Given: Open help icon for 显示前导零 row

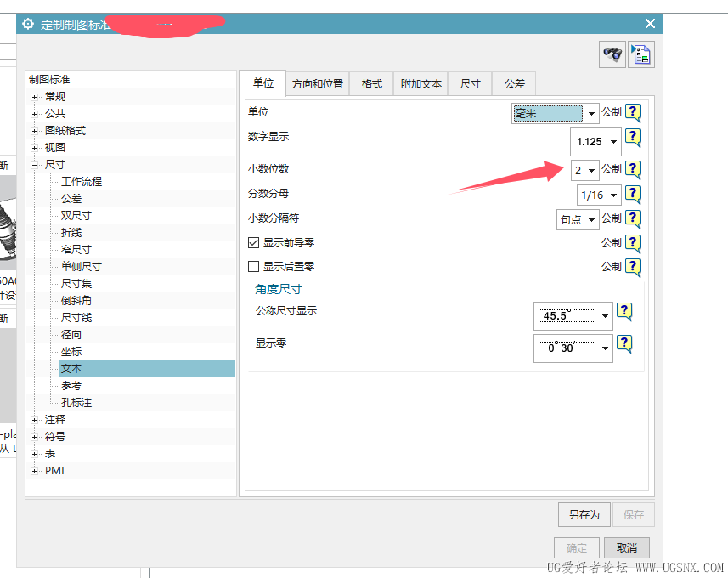Looking at the screenshot, I should click(633, 243).
